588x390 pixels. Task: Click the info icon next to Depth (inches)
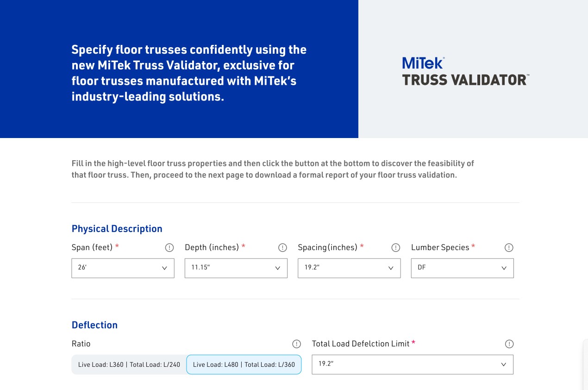click(282, 248)
